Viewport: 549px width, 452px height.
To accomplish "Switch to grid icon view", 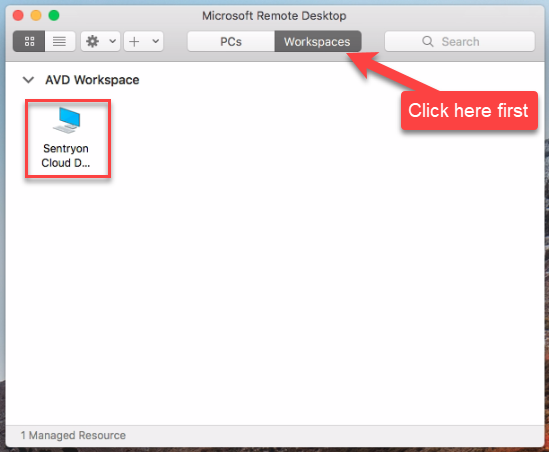I will point(29,42).
